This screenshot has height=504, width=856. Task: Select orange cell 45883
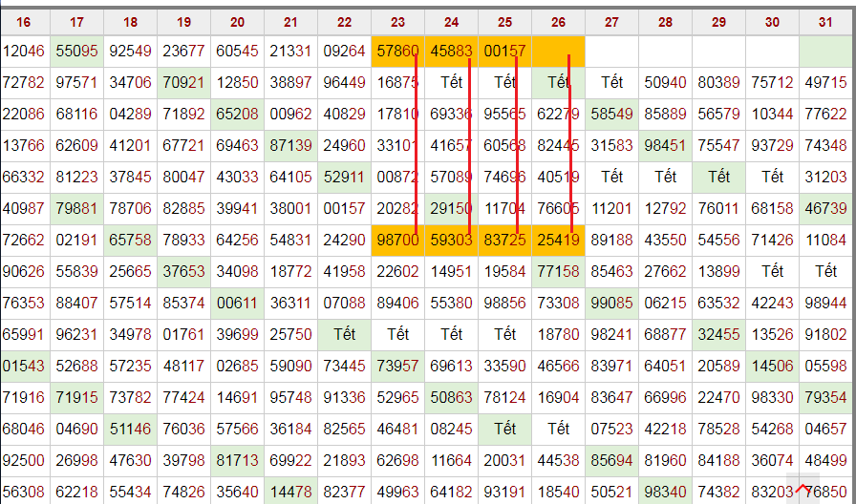click(x=452, y=52)
